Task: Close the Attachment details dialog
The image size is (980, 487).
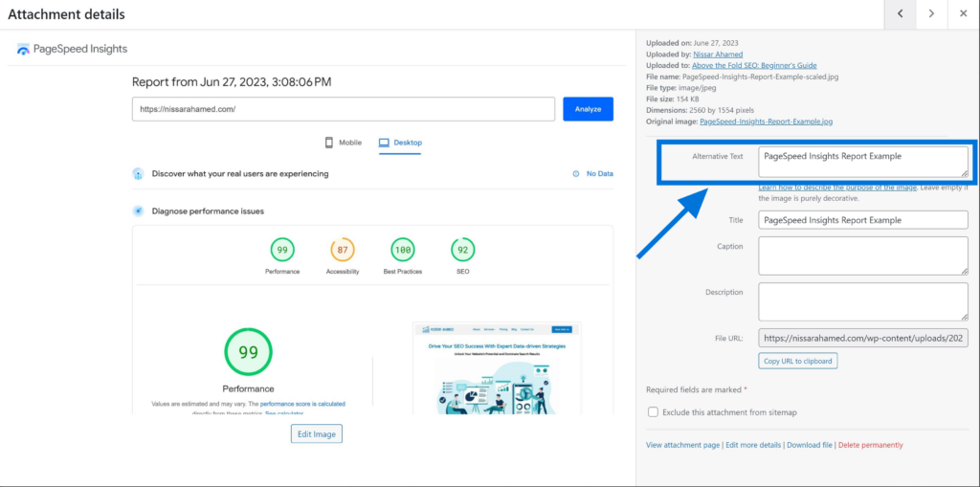Action: [x=963, y=14]
